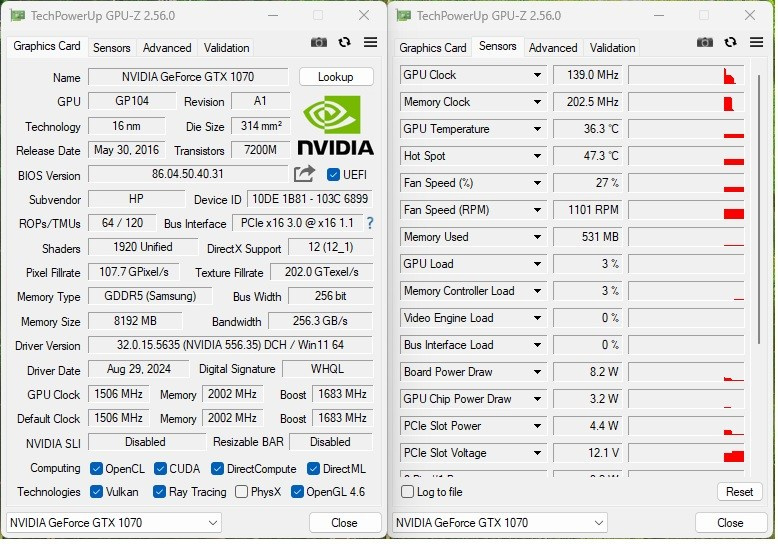Click the Driver Version field
778x544 pixels.
230,345
